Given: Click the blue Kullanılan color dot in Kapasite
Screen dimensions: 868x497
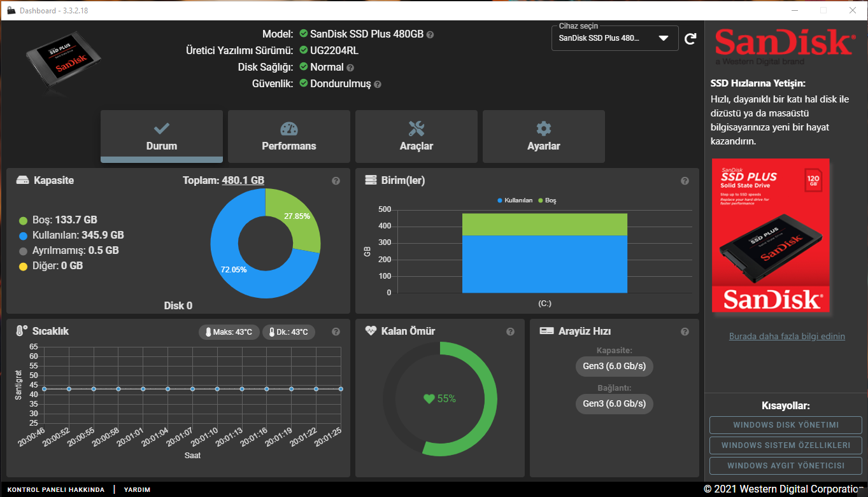Looking at the screenshot, I should 24,235.
